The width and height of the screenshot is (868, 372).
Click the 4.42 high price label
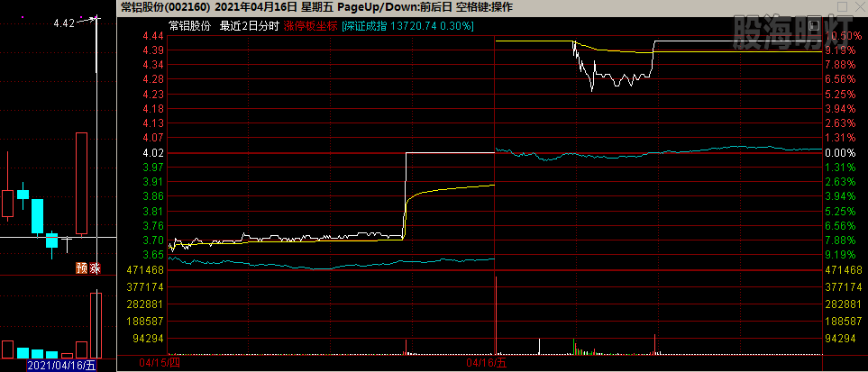64,23
